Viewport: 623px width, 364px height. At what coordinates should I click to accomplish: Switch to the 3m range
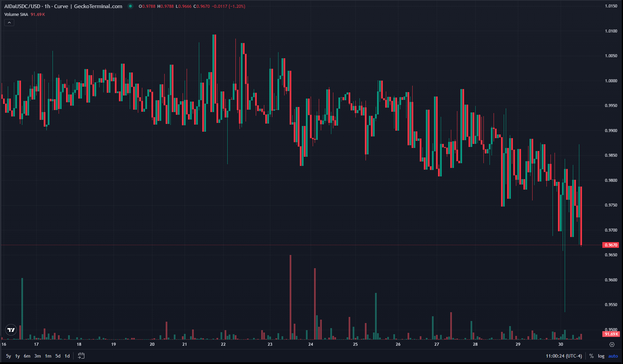coord(37,356)
